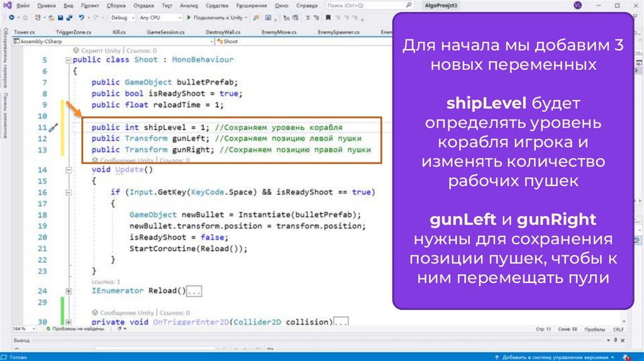644x361 pixels.
Task: Click the new project toolbar icon
Action: (x=38, y=18)
